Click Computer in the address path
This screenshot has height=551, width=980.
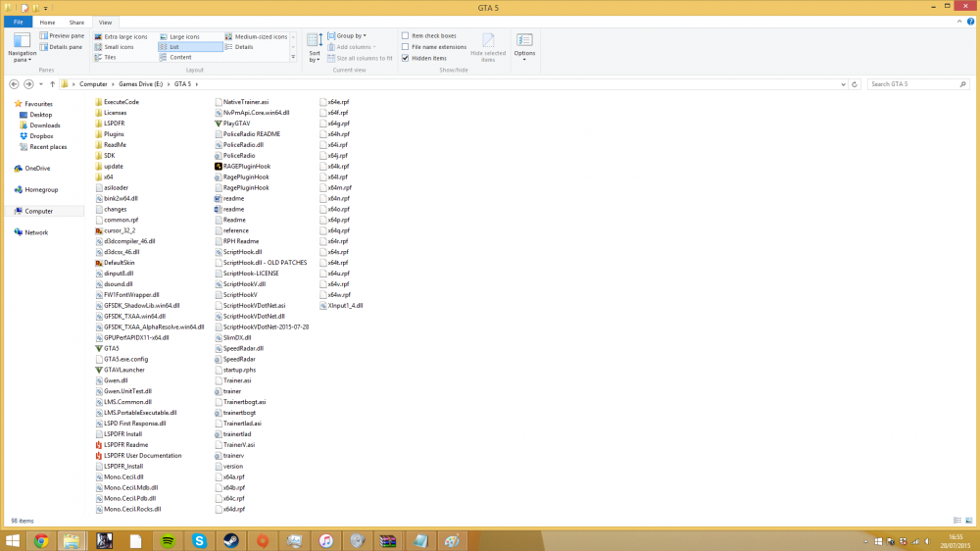[93, 83]
